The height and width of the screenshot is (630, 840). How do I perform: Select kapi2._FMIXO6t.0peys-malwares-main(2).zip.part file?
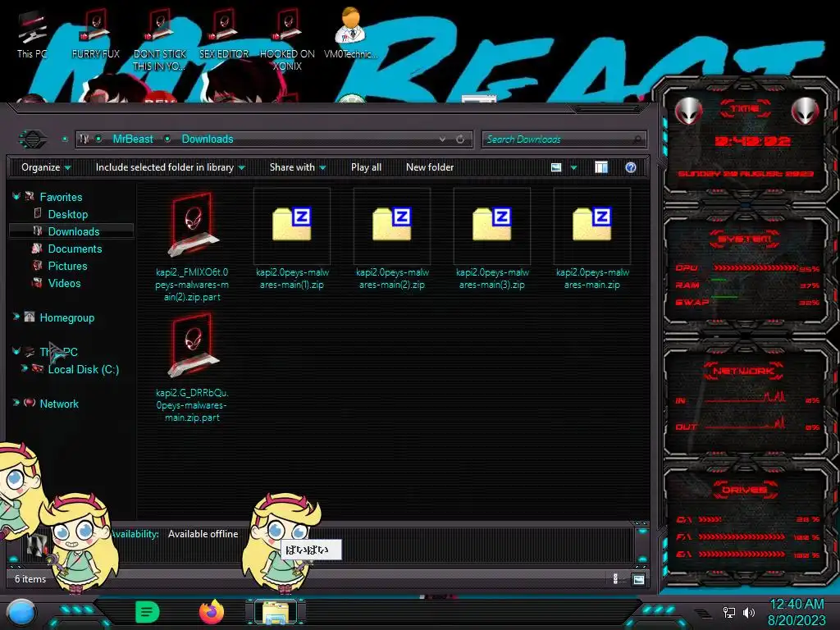(x=192, y=246)
